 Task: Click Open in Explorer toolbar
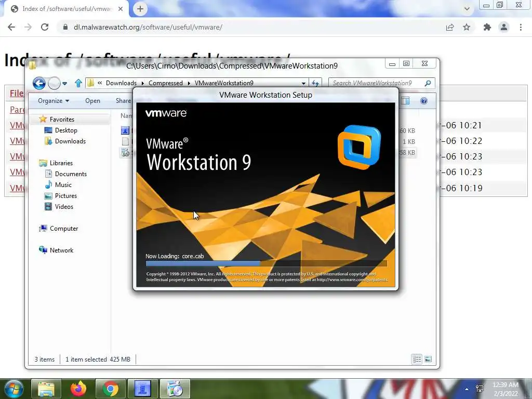click(x=92, y=101)
